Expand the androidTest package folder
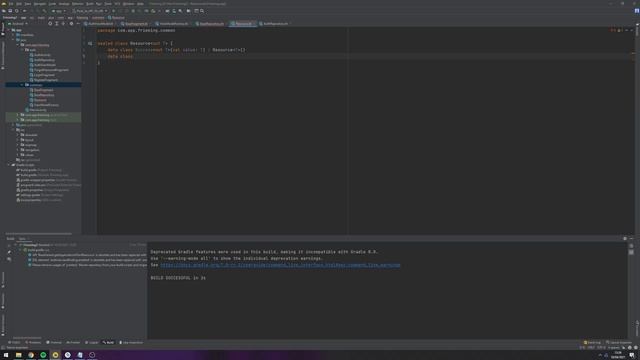The image size is (640, 360). (18, 115)
